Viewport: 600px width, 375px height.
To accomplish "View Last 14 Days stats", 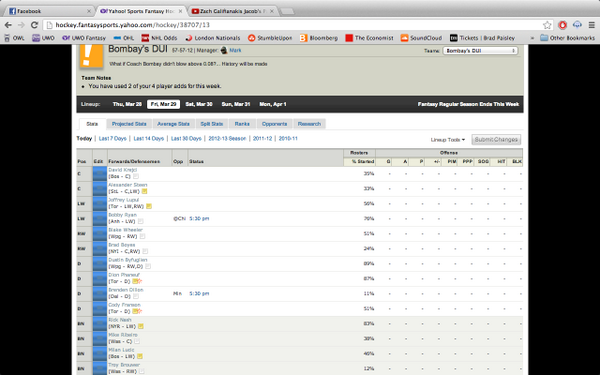I will [148, 139].
